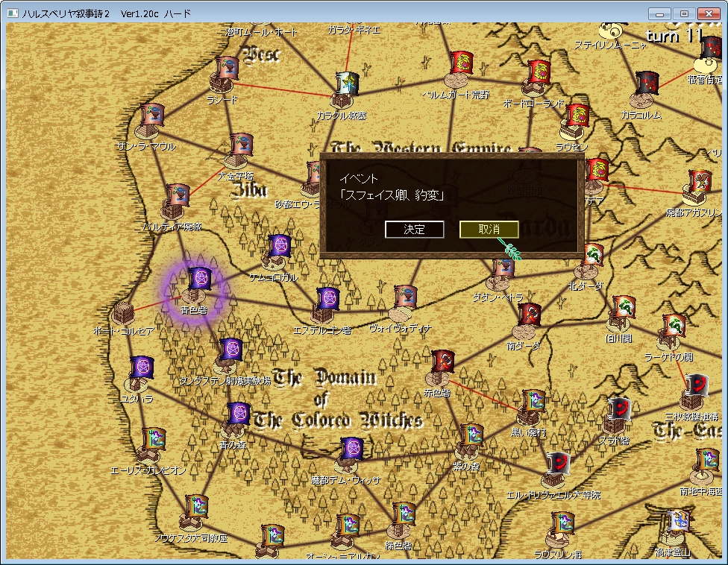
Task: Click the 南ダーダ axe flag
Action: click(x=529, y=315)
